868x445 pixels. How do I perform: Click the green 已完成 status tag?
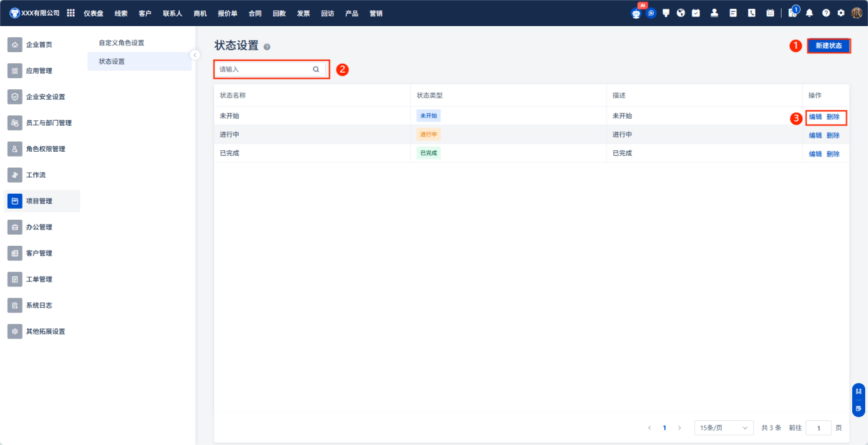pos(428,153)
